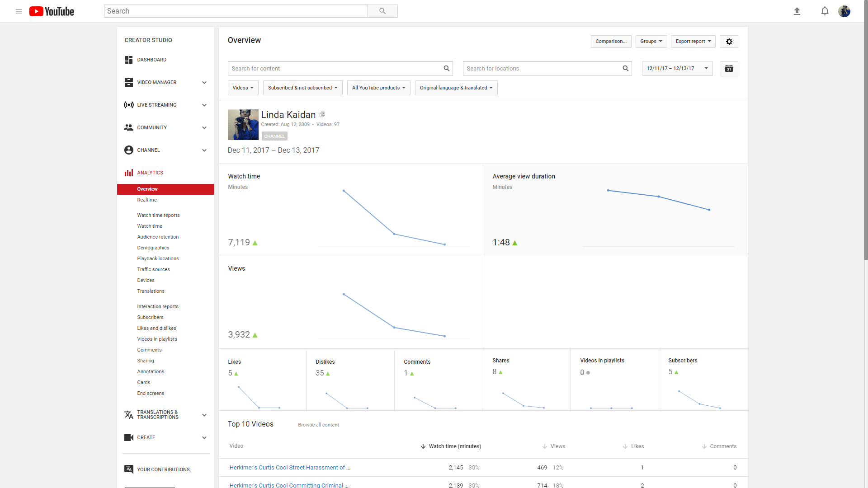Open the Views chart card

pyautogui.click(x=351, y=302)
